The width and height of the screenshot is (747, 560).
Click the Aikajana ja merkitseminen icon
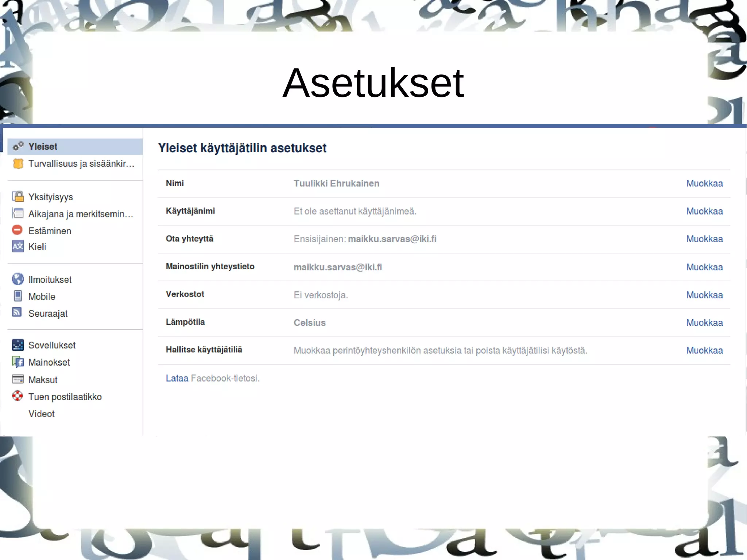[18, 213]
